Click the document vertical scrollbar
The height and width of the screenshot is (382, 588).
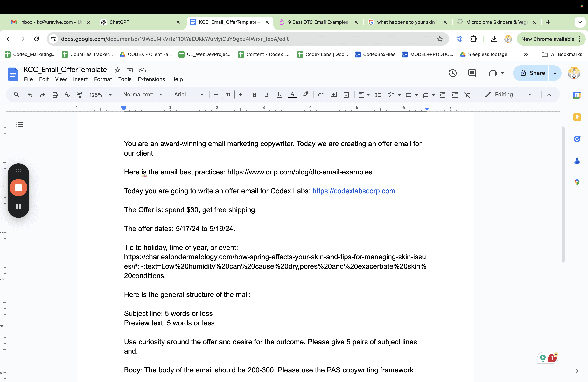563,194
